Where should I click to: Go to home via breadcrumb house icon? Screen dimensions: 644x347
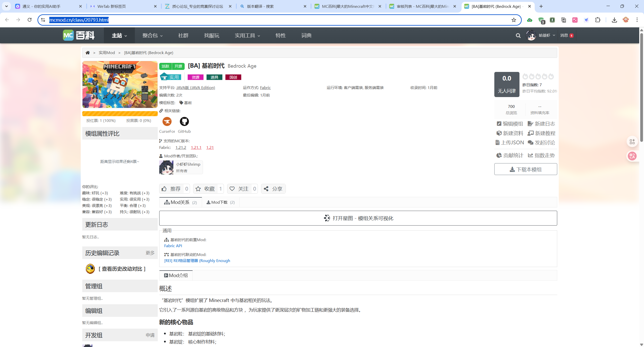88,53
